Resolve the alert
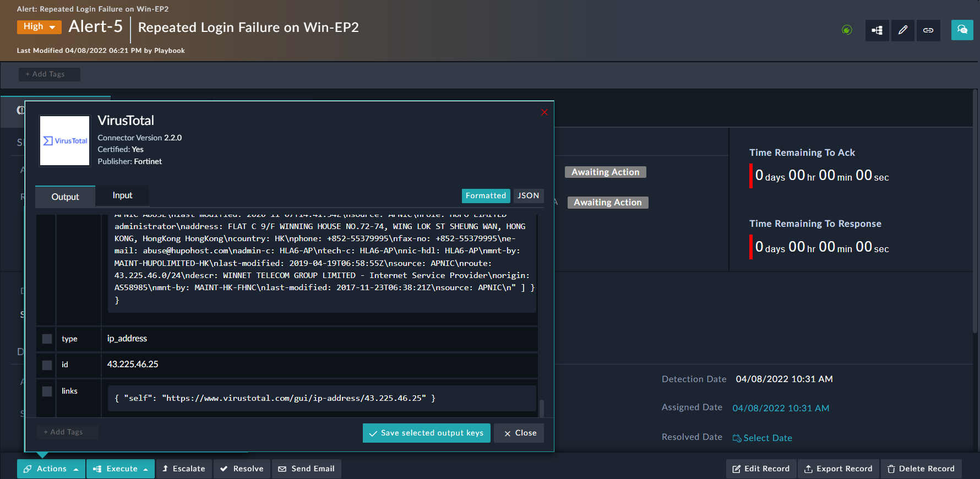Viewport: 980px width, 479px height. click(x=242, y=469)
